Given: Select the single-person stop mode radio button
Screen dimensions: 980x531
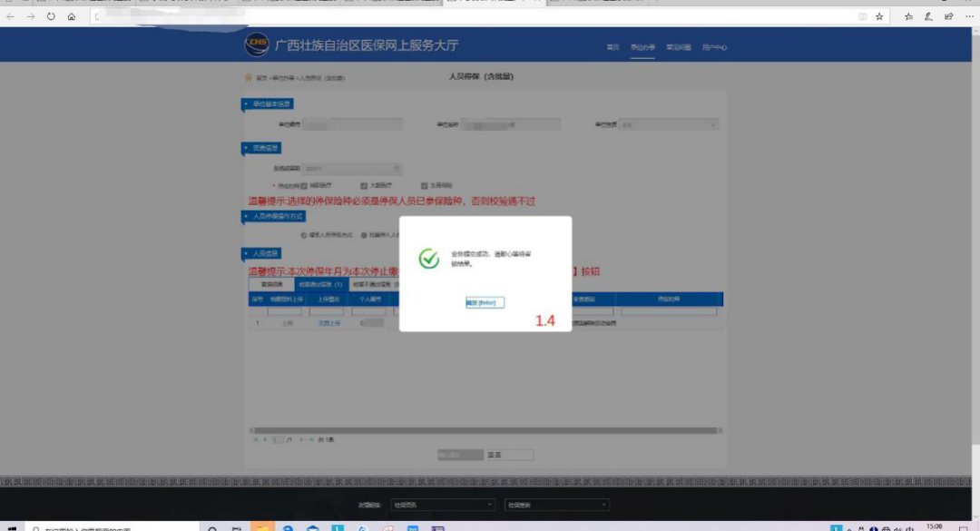Looking at the screenshot, I should click(x=304, y=235).
